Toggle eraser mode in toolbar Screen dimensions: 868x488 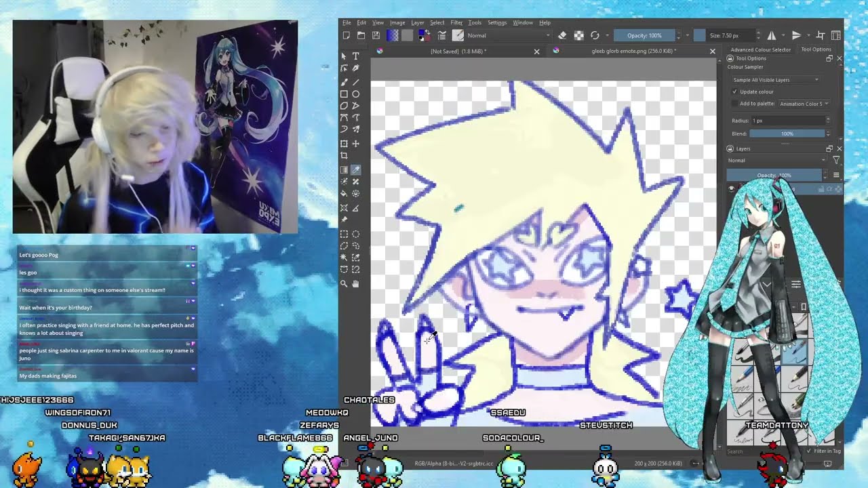point(562,35)
